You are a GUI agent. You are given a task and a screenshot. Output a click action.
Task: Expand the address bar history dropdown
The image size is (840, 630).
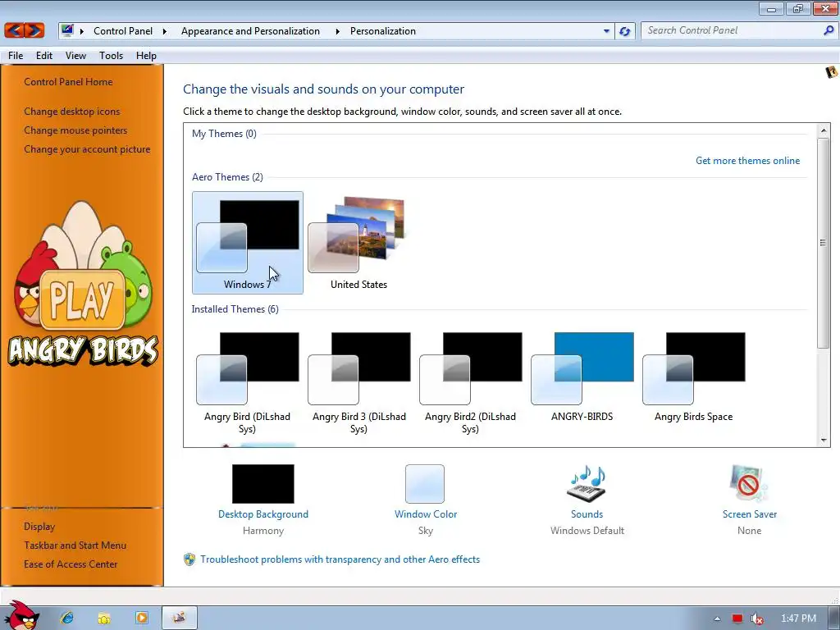click(x=606, y=31)
